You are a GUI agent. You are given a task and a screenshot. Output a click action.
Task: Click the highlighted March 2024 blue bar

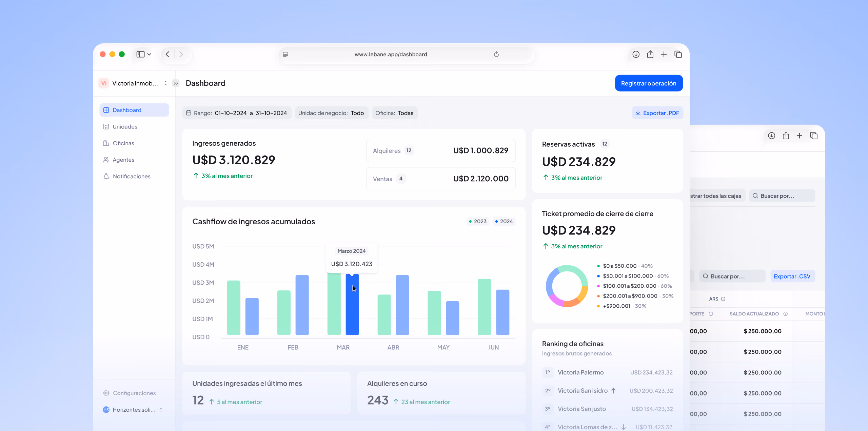point(352,305)
